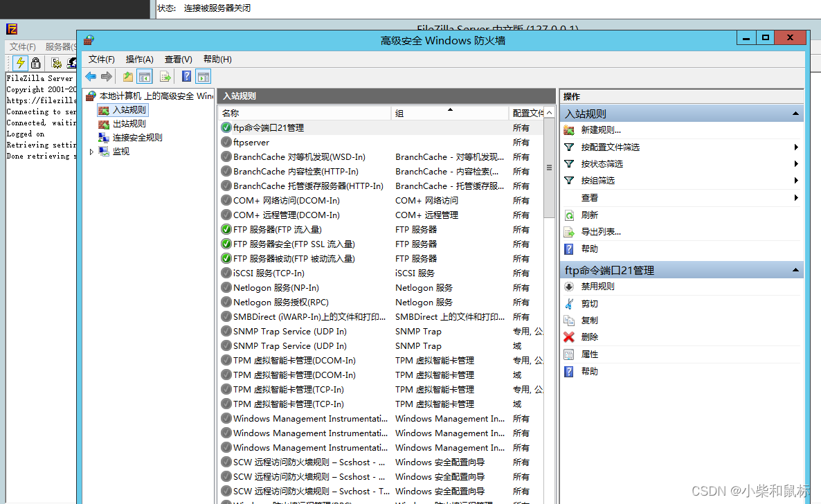This screenshot has width=821, height=504.
Task: Click the padlock icon in FileZilla Server
Action: [35, 63]
